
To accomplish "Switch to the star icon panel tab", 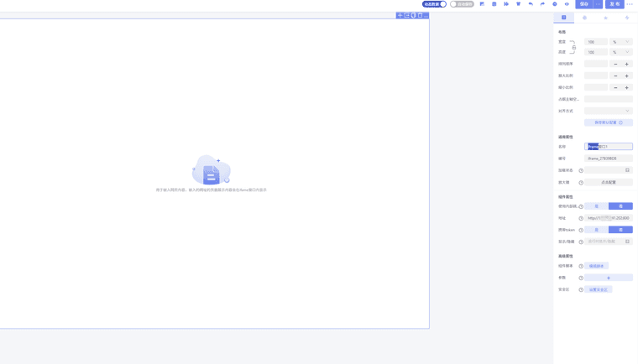I will click(605, 18).
